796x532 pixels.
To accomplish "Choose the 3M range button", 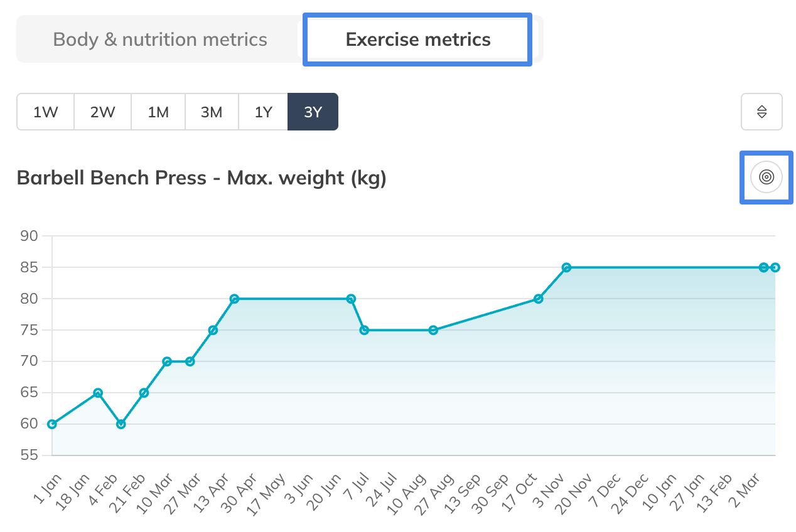I will [212, 112].
